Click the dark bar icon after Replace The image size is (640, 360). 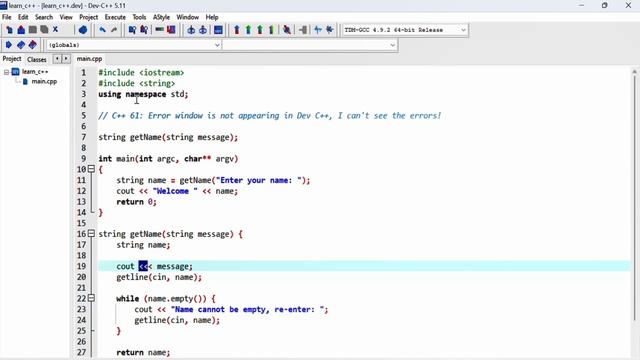(x=160, y=30)
